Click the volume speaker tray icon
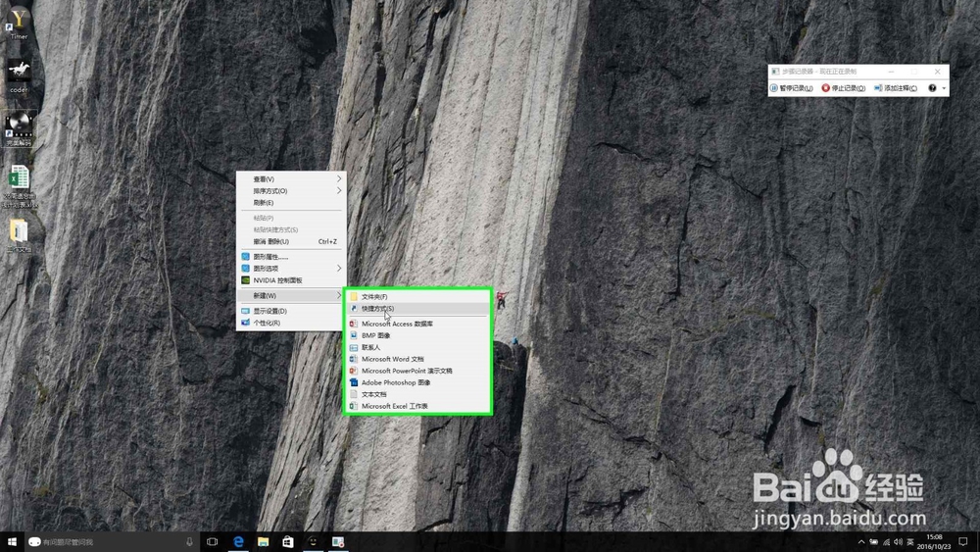The image size is (980, 552). [x=898, y=542]
